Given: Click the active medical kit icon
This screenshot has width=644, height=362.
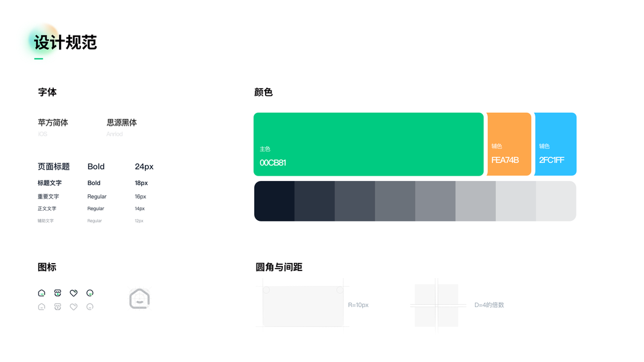Looking at the screenshot, I should (57, 293).
